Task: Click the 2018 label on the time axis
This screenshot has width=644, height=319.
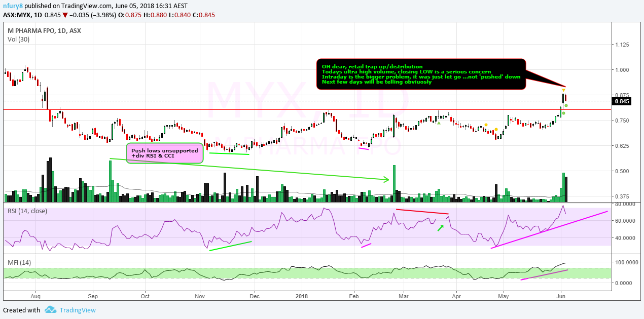Action: coord(302,296)
